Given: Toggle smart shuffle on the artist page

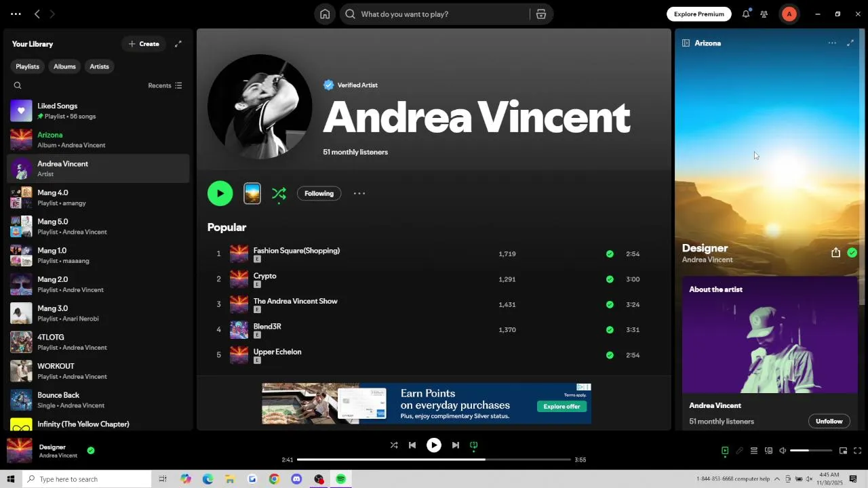Looking at the screenshot, I should pos(279,193).
